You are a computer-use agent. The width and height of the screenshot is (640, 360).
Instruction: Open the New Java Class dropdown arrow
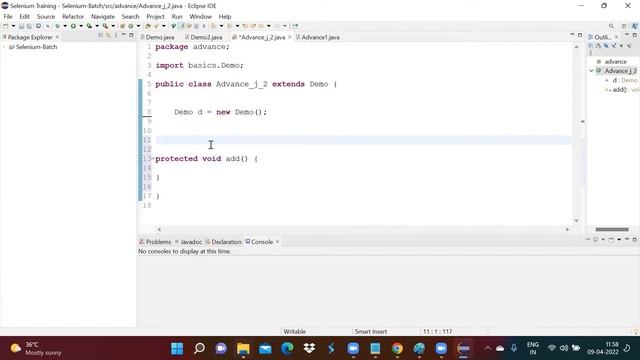point(138,26)
